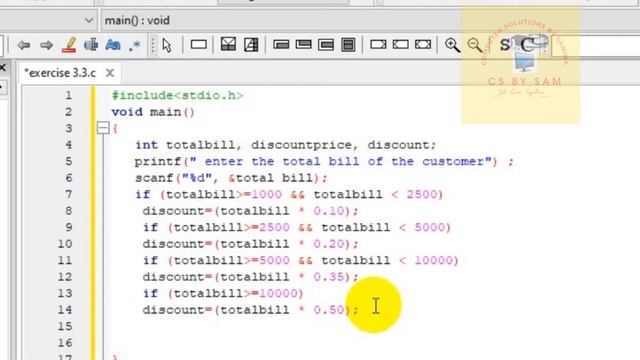
Task: Toggle the 'C' comment display button
Action: (527, 44)
